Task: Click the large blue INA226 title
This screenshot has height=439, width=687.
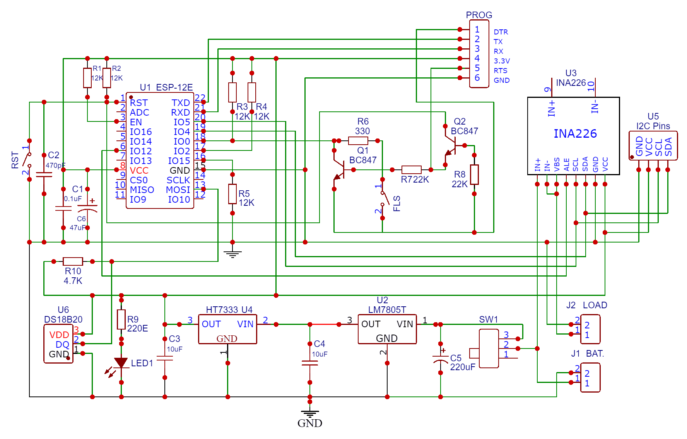Action: click(x=575, y=134)
